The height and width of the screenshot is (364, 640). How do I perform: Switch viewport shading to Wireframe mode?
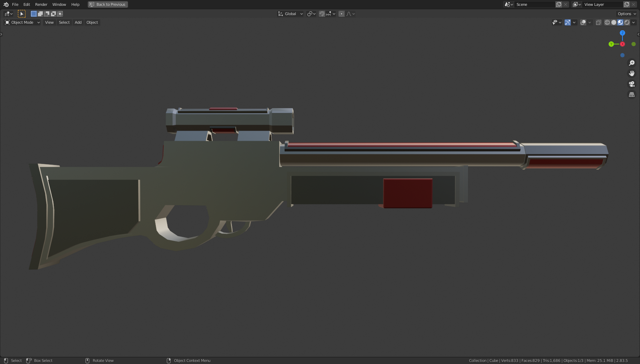click(x=607, y=22)
